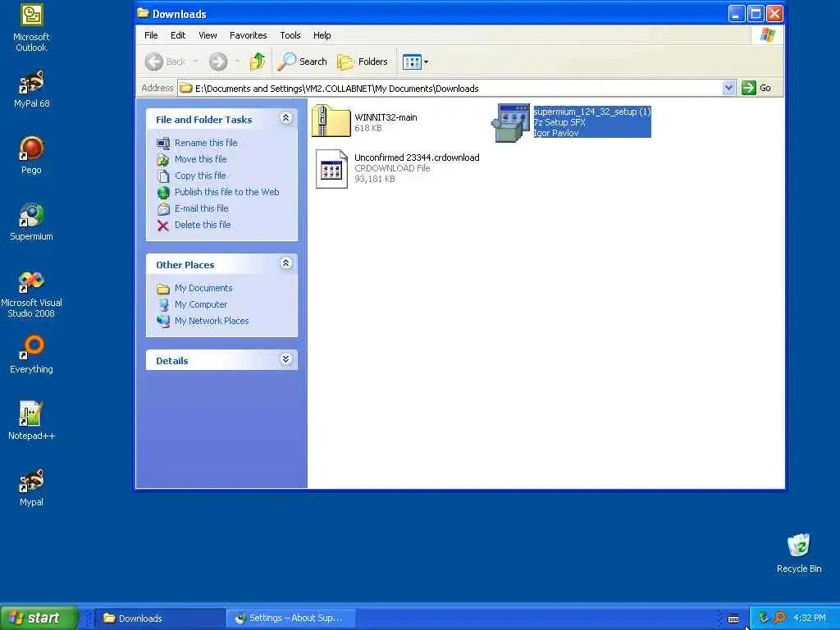840x630 pixels.
Task: Select the Recycle Bin icon
Action: pyautogui.click(x=799, y=554)
